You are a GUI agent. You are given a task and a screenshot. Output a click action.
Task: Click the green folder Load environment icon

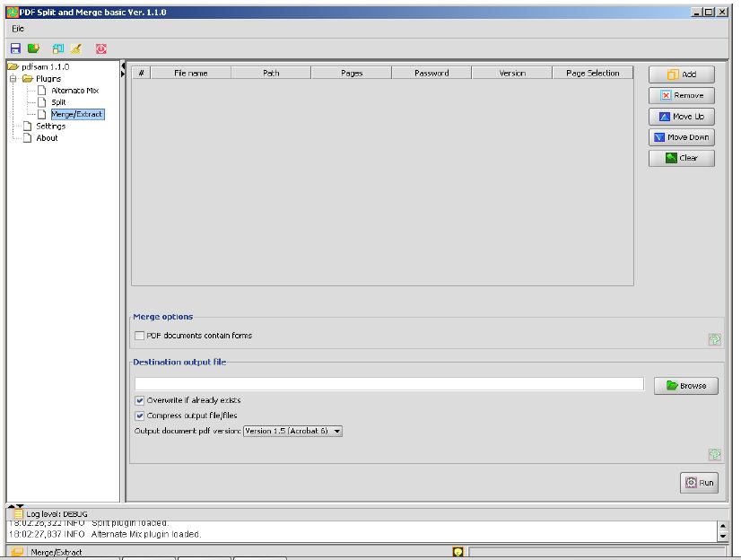click(33, 48)
